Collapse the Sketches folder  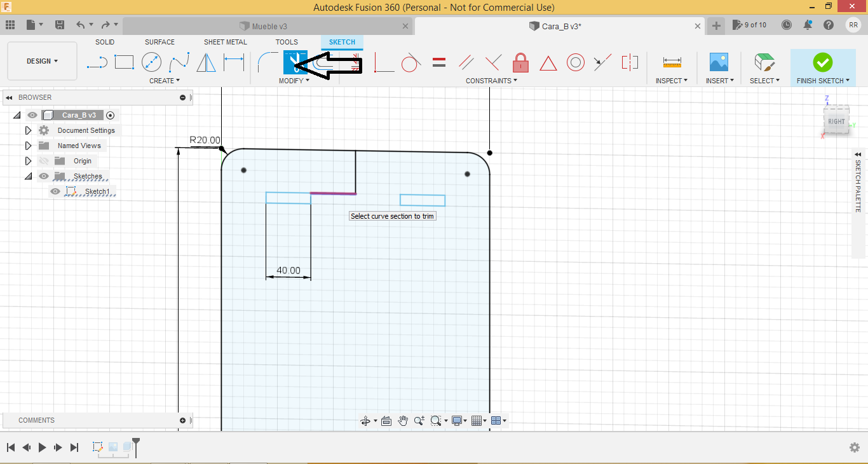28,176
